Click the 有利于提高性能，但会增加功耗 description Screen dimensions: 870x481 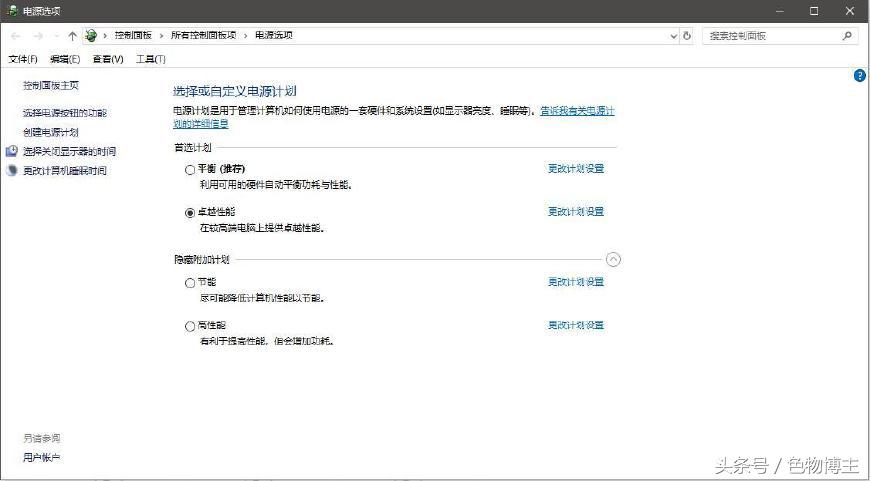click(x=267, y=341)
